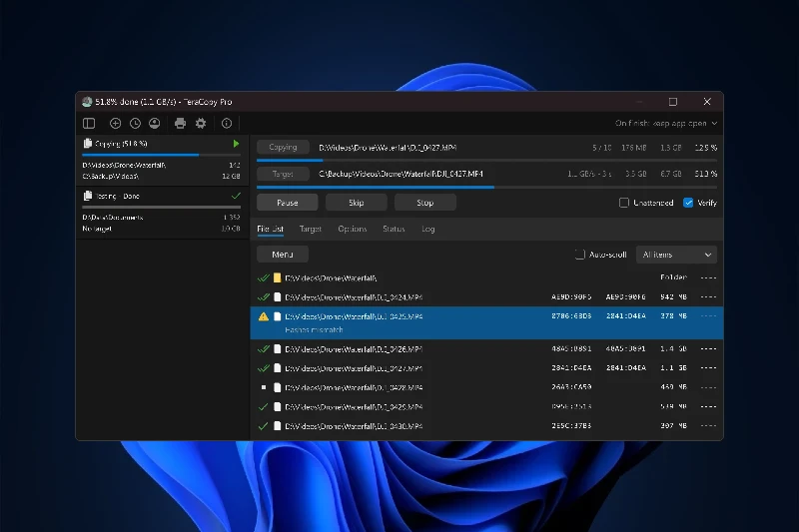Click the target path C:\Backup\Videos\Drone\Waterfall\DJI_0427.MP4

[401, 174]
